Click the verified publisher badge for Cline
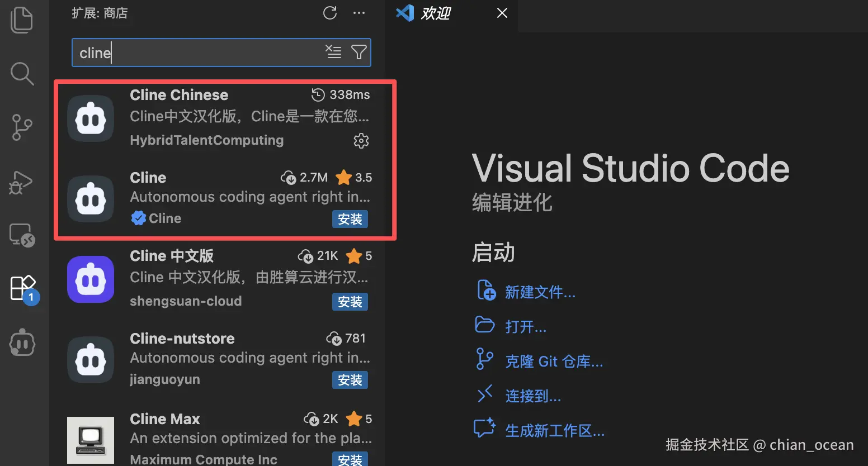Viewport: 868px width, 466px height. coord(138,218)
